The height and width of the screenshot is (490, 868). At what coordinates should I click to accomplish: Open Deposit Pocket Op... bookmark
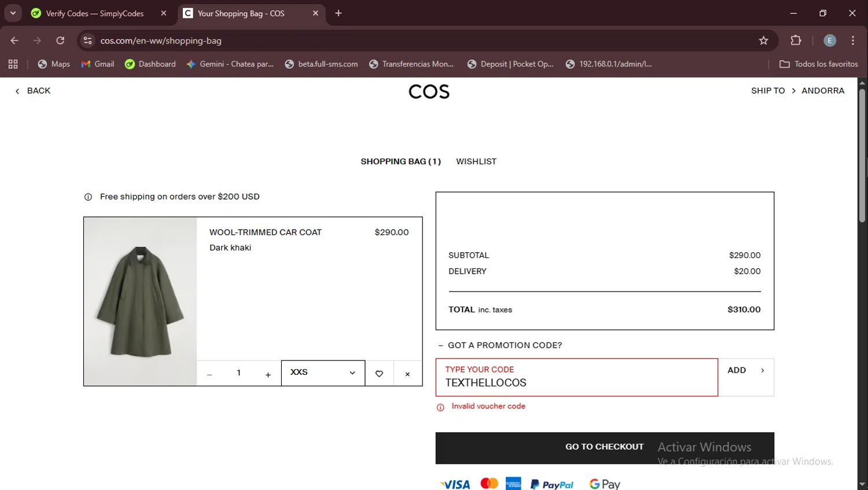[510, 64]
